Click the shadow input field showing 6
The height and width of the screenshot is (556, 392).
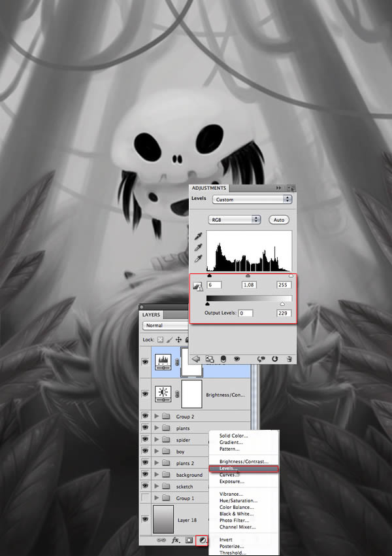click(x=214, y=285)
